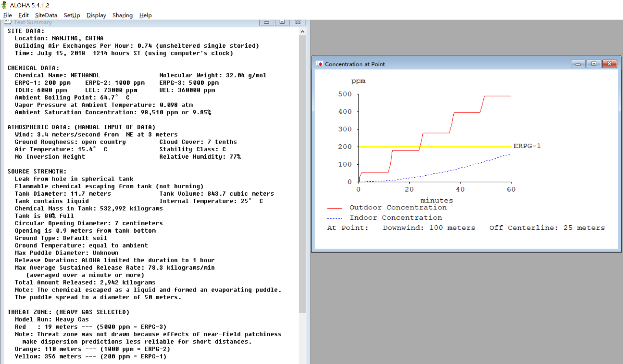Screen dimensions: 623x364
Task: Click the 'Orange: 110 meters' threat zone line
Action: tap(93, 349)
